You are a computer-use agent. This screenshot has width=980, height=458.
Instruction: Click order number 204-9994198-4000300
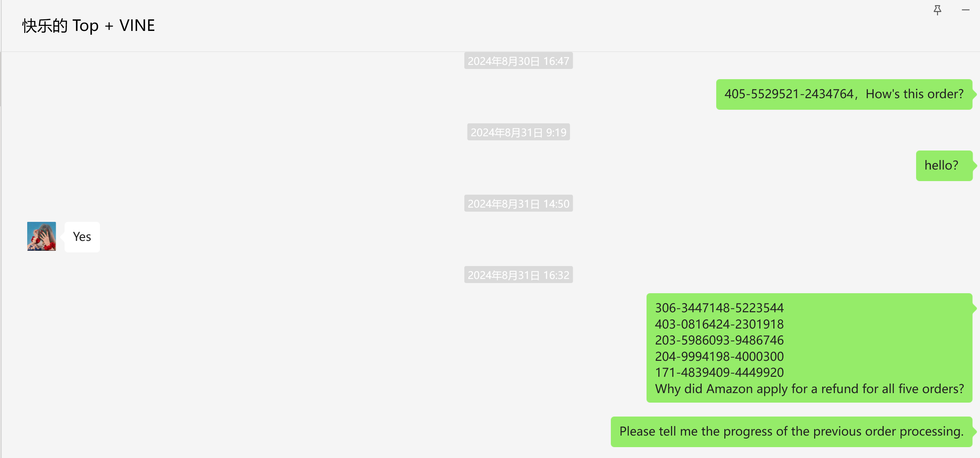point(719,356)
